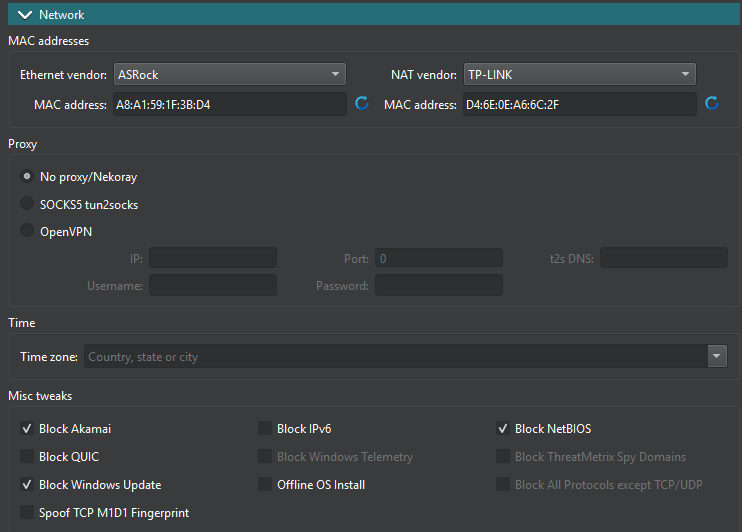Click the Ethernet MAC address field
This screenshot has width=742, height=532.
click(229, 104)
